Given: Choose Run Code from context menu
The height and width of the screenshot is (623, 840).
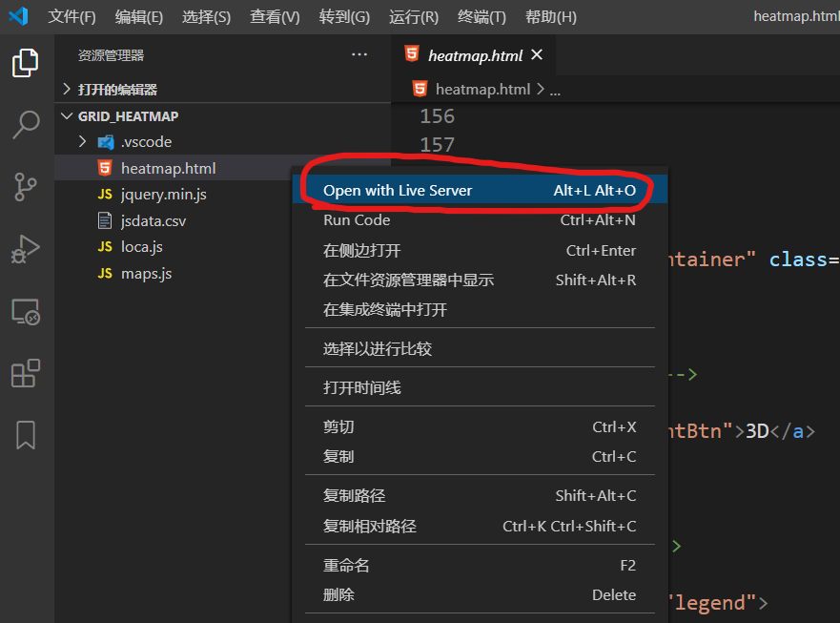Looking at the screenshot, I should coord(480,219).
